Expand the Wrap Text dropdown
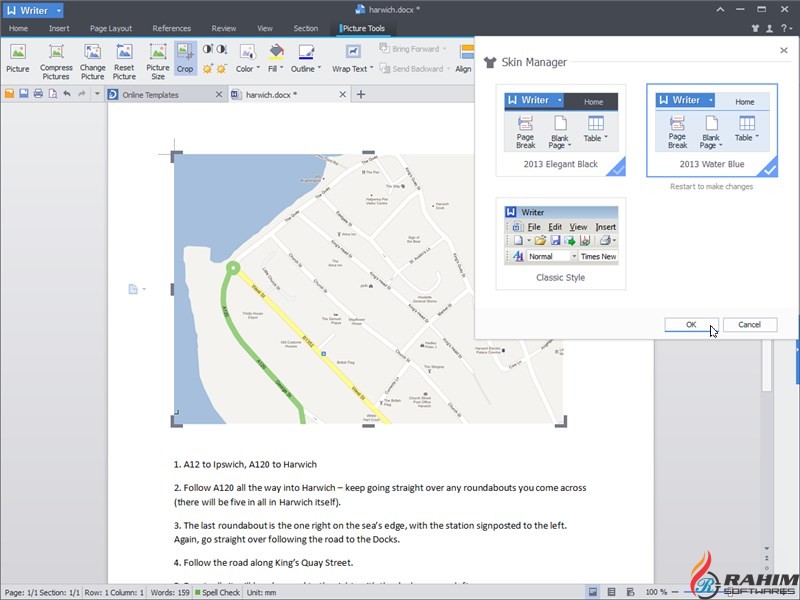800x600 pixels. coord(353,59)
